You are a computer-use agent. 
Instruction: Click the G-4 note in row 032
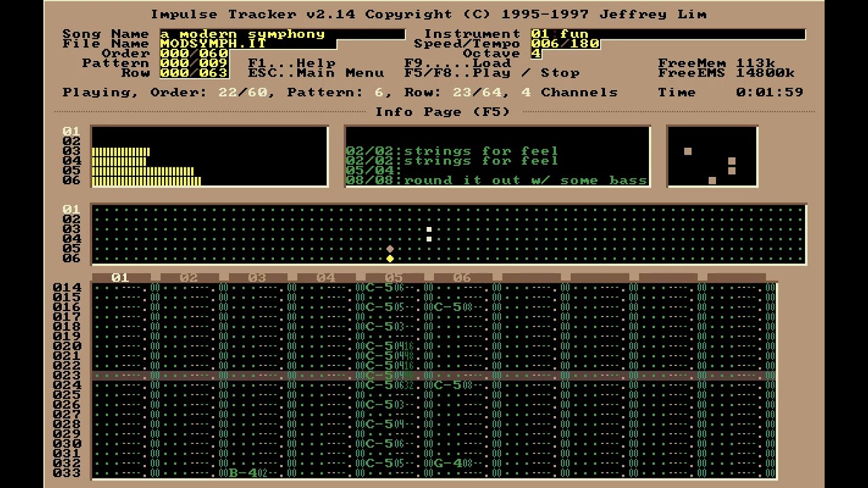(x=448, y=464)
